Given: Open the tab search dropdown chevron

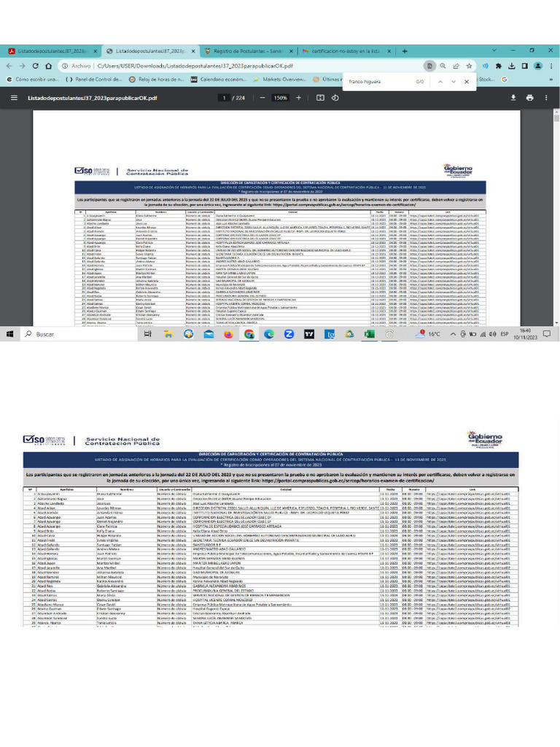Looking at the screenshot, I should click(494, 50).
